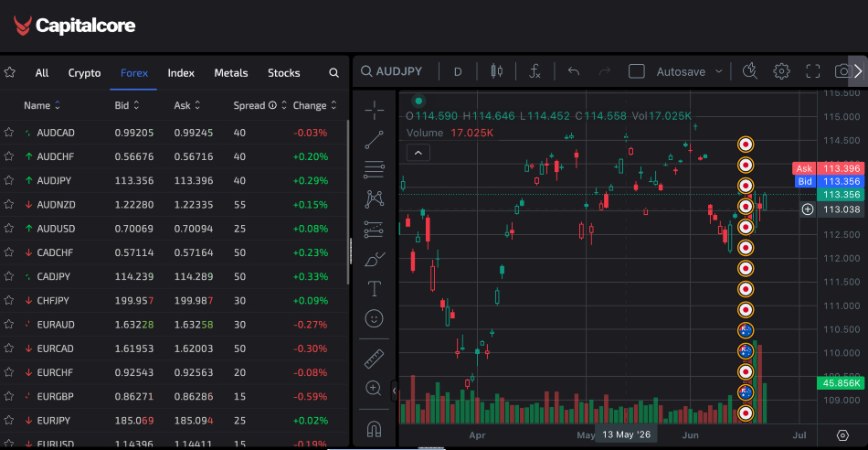Click the watchlist vertical scrollbar
Viewport: 868px width, 450px height.
pos(347,203)
